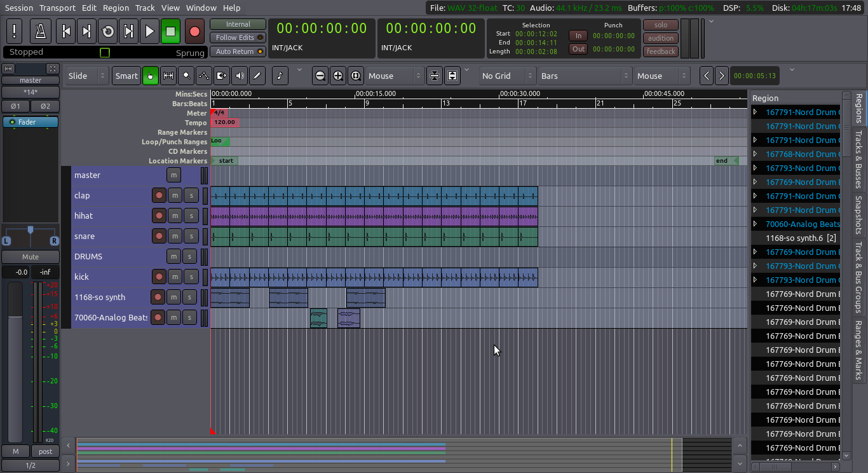Select the Grab (hand) tool
The height and width of the screenshot is (473, 868).
pyautogui.click(x=151, y=76)
